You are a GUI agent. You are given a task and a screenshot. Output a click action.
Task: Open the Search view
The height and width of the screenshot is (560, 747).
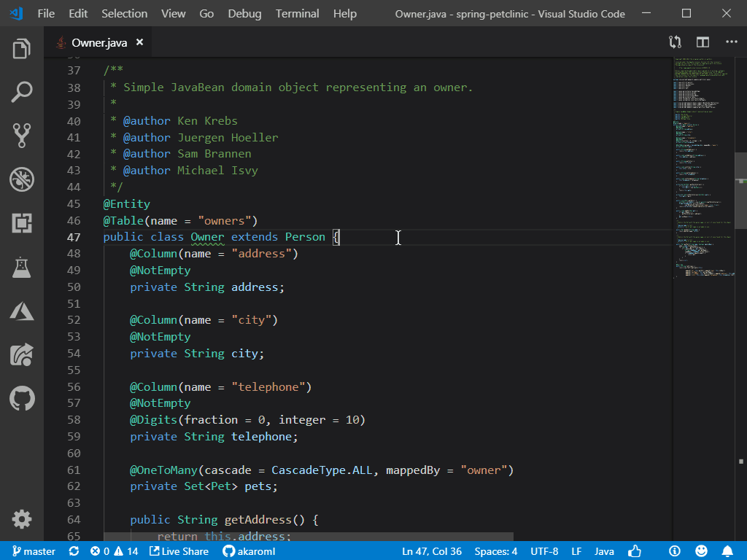[22, 92]
